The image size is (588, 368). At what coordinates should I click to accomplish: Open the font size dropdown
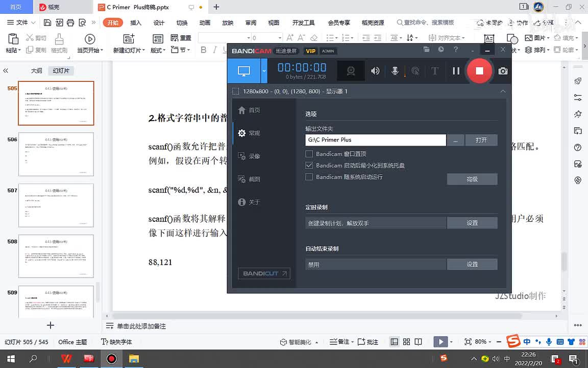point(280,38)
